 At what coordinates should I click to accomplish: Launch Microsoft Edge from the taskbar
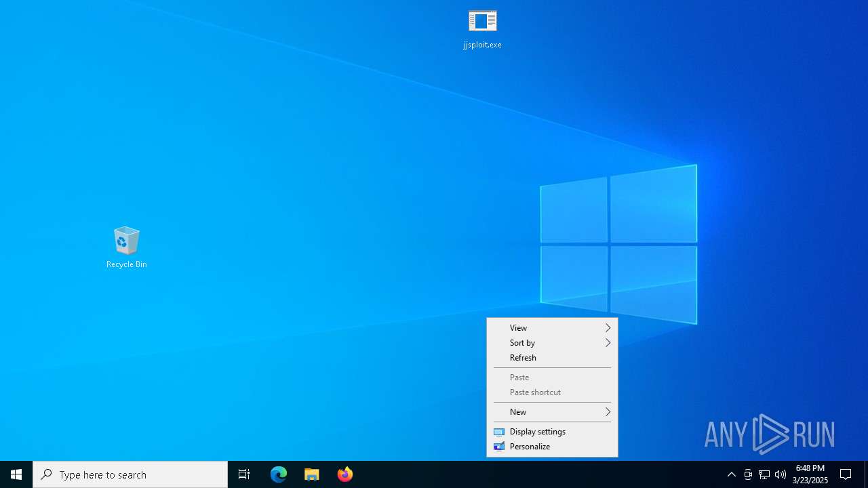coord(279,474)
